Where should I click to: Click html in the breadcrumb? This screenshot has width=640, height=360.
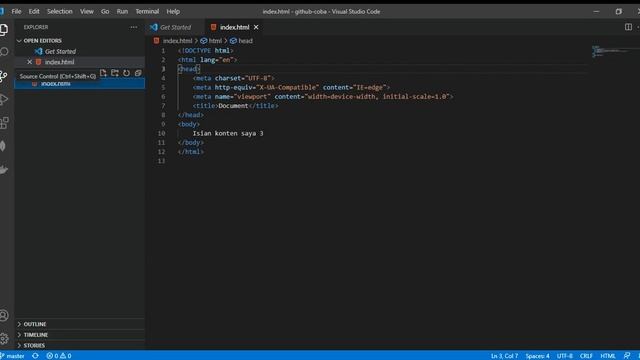(215, 41)
